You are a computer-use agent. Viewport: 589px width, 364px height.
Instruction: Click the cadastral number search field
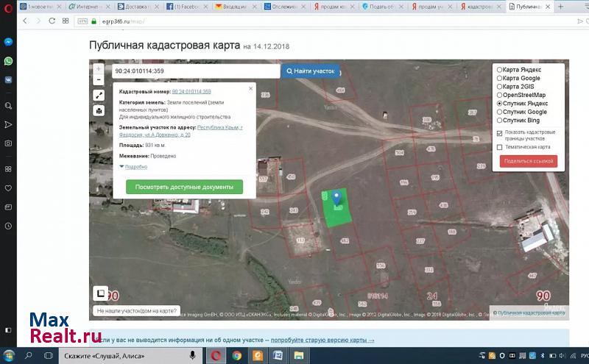click(196, 71)
